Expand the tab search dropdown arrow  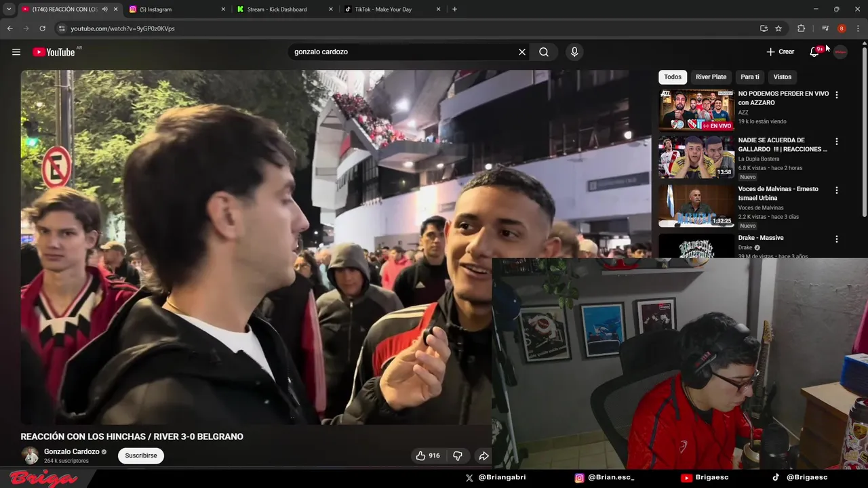[x=9, y=9]
